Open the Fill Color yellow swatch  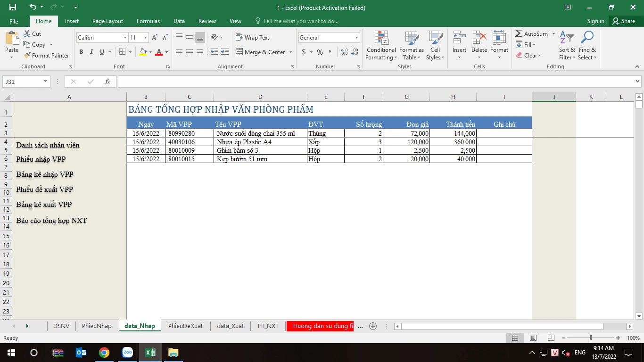(x=143, y=52)
